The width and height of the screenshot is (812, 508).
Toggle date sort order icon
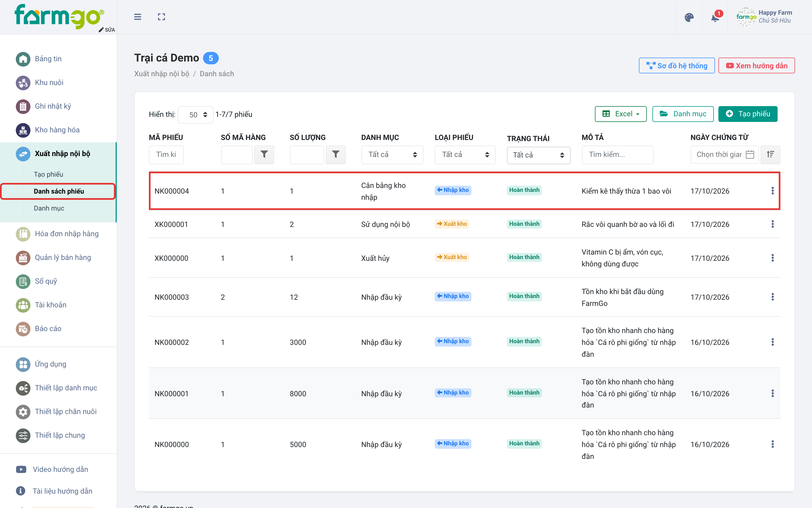pyautogui.click(x=770, y=155)
